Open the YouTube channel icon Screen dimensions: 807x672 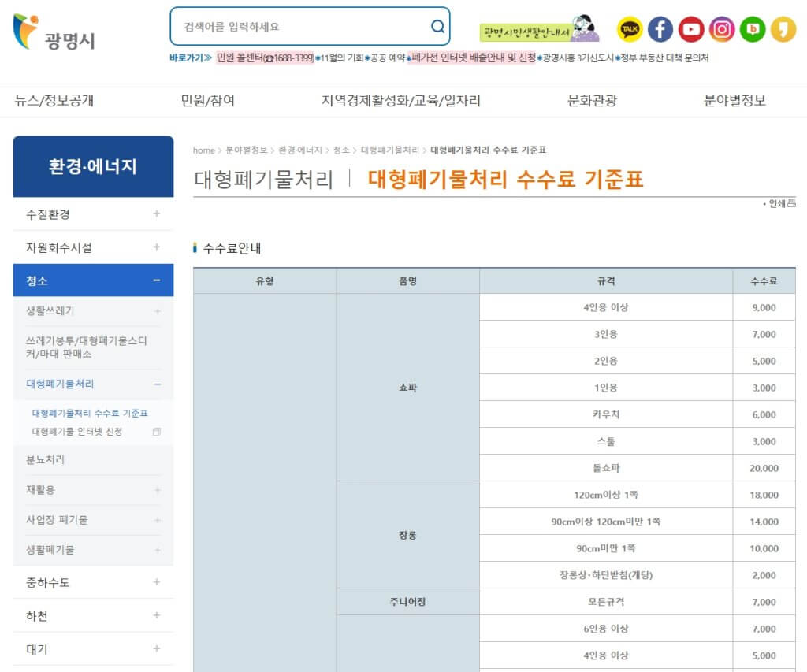(x=691, y=29)
